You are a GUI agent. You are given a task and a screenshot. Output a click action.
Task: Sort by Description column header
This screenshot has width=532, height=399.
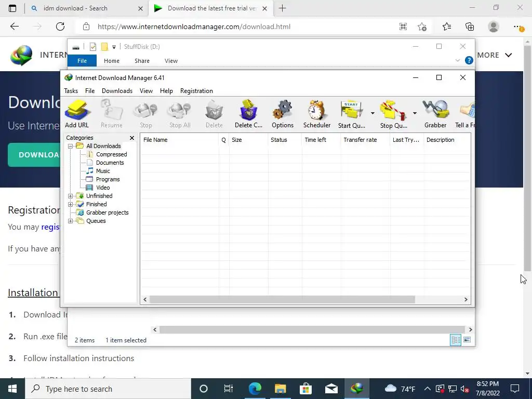tap(447, 140)
